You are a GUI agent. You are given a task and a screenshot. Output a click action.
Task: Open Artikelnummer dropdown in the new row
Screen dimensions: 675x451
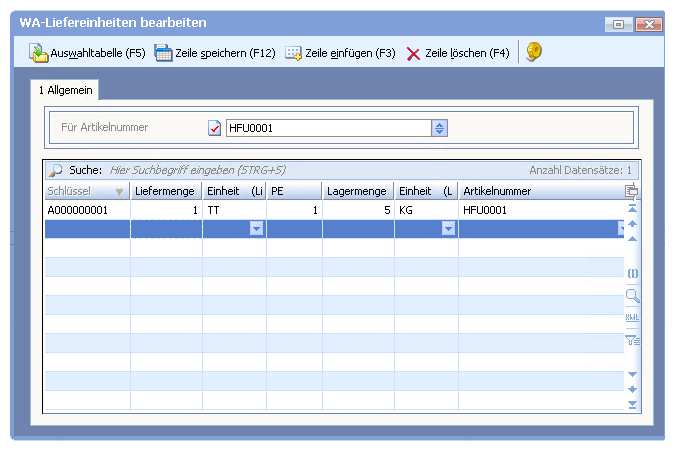(x=620, y=229)
